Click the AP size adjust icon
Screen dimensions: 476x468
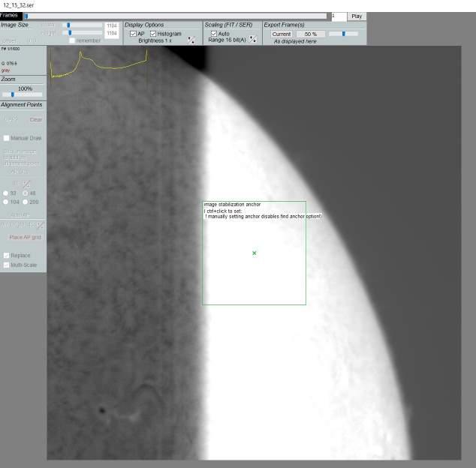pyautogui.click(x=27, y=184)
